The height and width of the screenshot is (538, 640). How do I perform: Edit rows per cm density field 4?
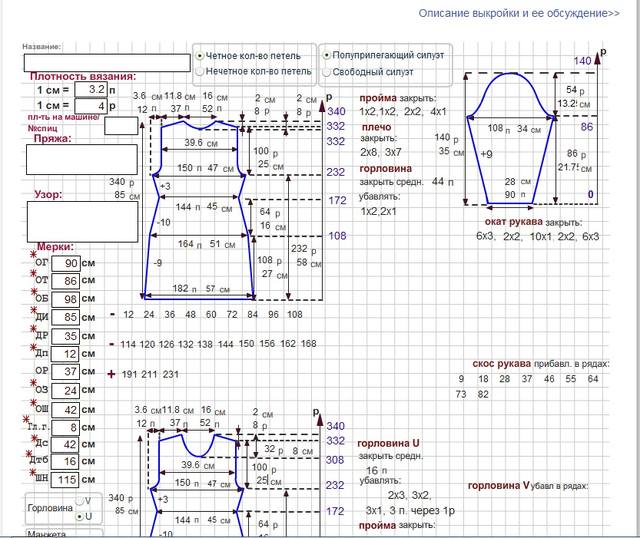(x=91, y=106)
